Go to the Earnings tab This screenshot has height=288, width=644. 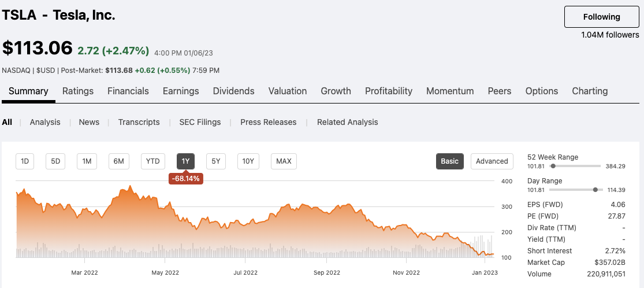[x=181, y=91]
